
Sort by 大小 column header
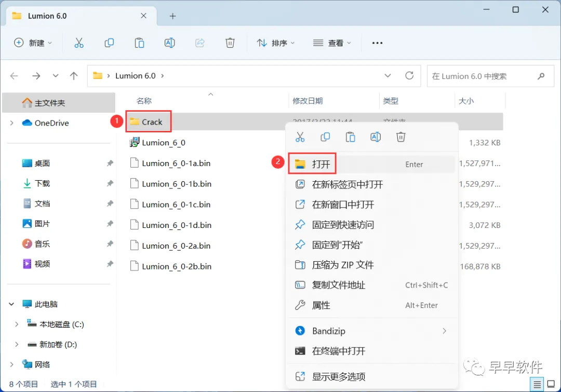click(x=466, y=101)
